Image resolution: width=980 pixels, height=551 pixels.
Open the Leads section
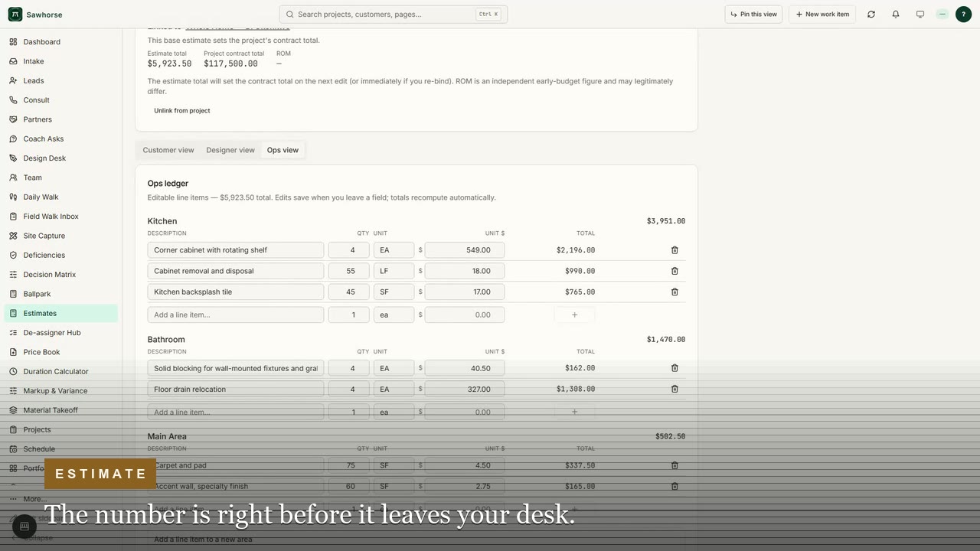click(61, 80)
